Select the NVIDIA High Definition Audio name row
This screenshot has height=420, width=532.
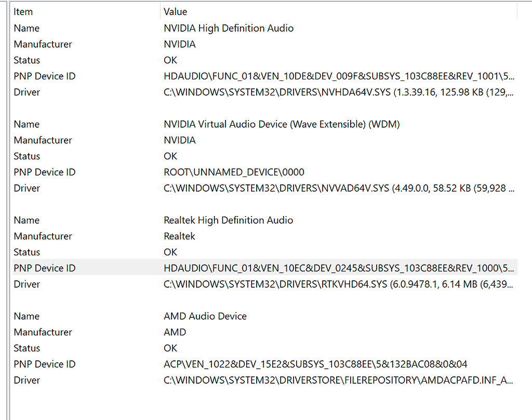point(229,28)
